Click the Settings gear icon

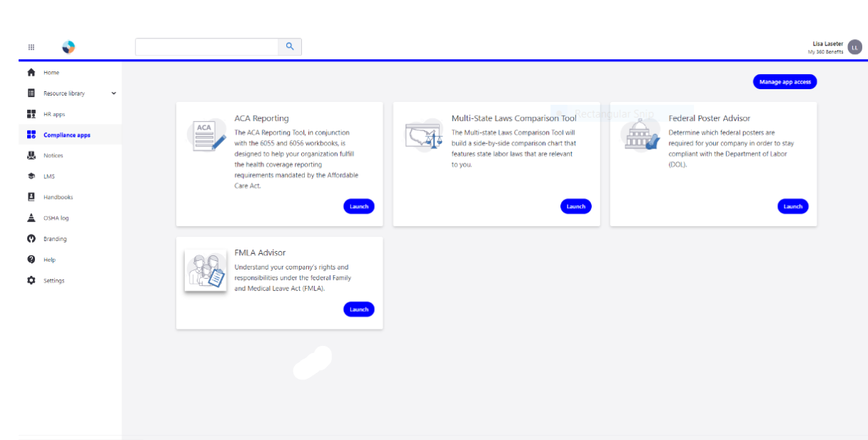31,280
